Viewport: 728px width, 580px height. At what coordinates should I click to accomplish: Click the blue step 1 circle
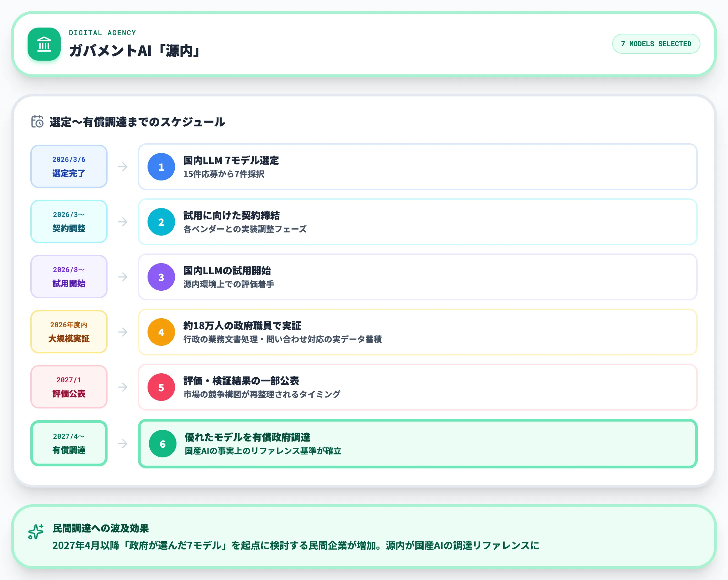pos(161,167)
